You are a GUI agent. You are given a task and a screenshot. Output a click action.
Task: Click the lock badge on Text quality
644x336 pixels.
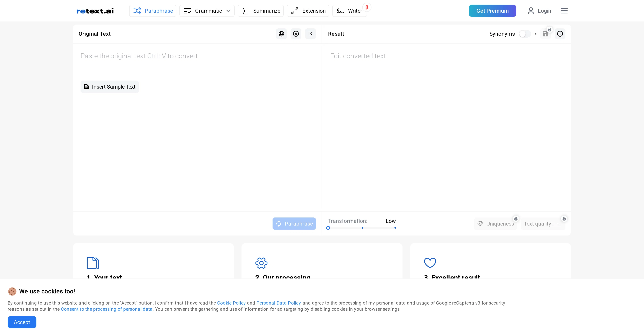564,219
